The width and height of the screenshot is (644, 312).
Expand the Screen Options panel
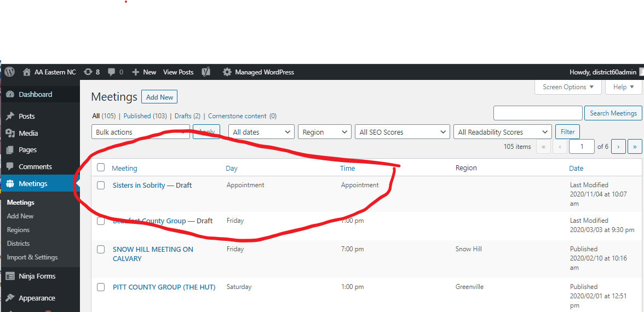[x=568, y=87]
